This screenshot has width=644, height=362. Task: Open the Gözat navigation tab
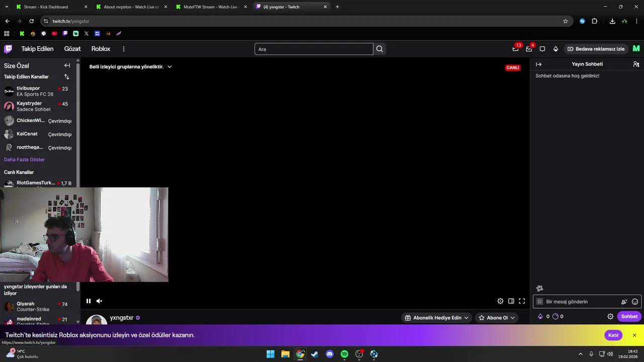point(72,49)
